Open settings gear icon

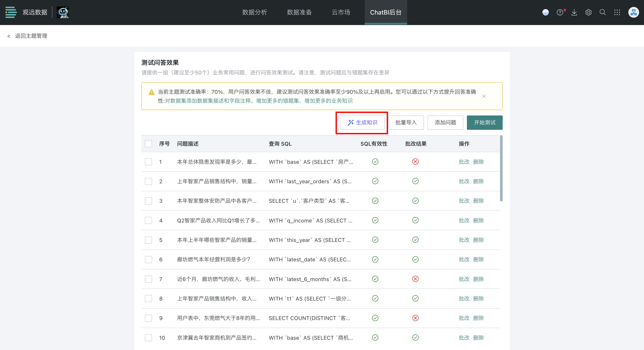[x=589, y=12]
